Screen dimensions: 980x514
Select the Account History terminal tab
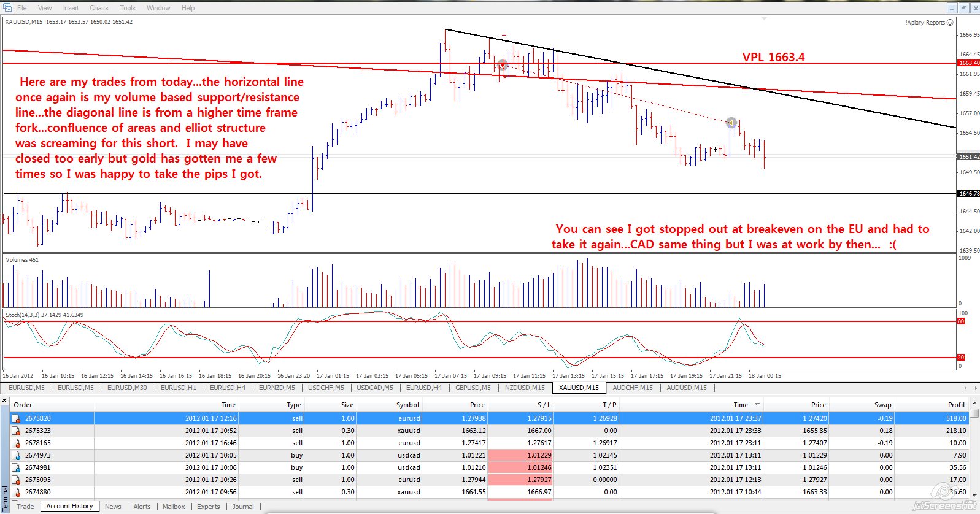[69, 506]
